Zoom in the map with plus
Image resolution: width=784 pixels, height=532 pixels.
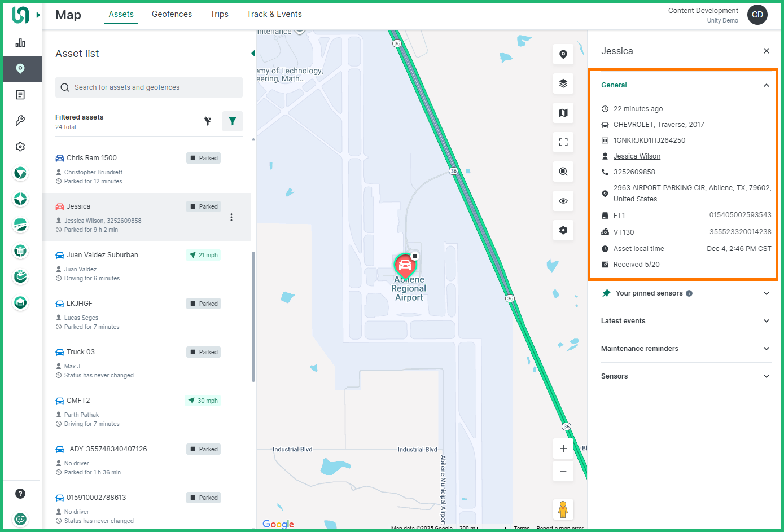563,449
